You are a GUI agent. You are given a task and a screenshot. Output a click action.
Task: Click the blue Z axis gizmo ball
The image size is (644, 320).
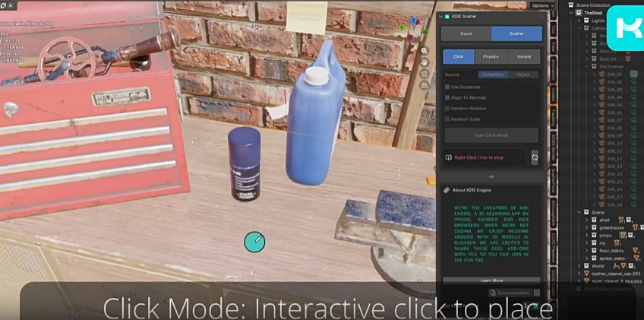[415, 21]
